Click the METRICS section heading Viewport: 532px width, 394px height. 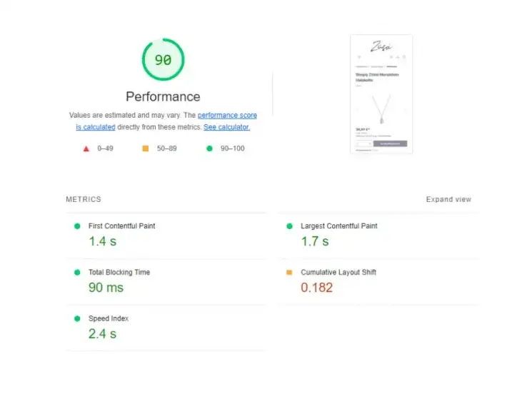pyautogui.click(x=84, y=200)
